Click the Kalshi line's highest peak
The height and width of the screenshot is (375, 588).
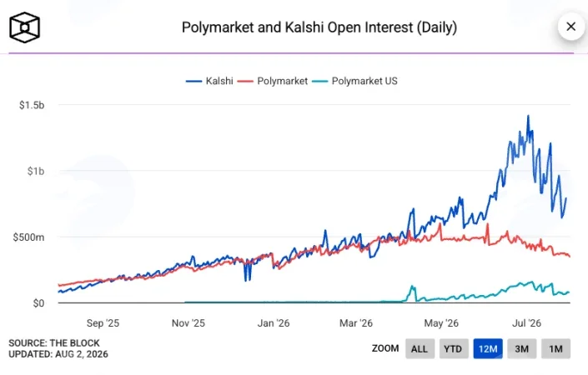pyautogui.click(x=529, y=117)
